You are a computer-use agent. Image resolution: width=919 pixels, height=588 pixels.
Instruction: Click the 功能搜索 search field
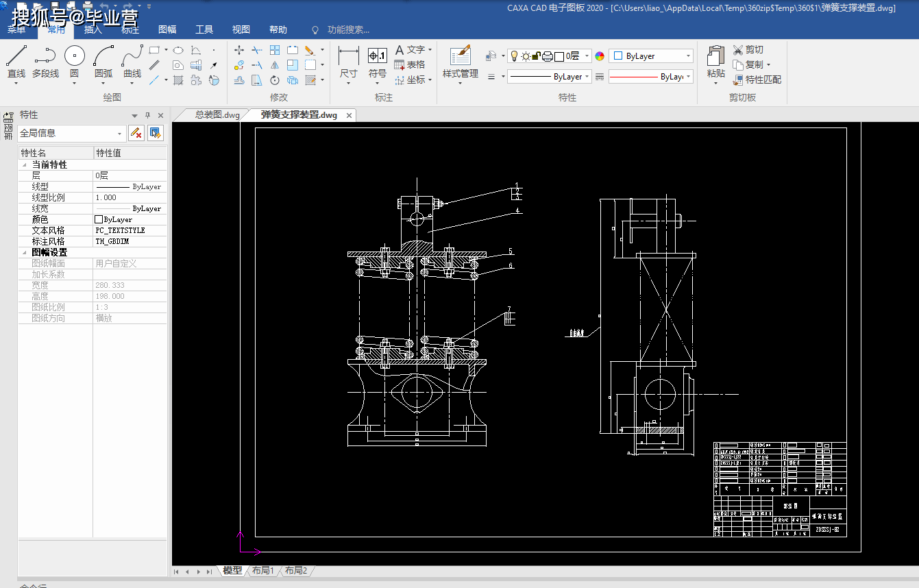click(x=347, y=29)
